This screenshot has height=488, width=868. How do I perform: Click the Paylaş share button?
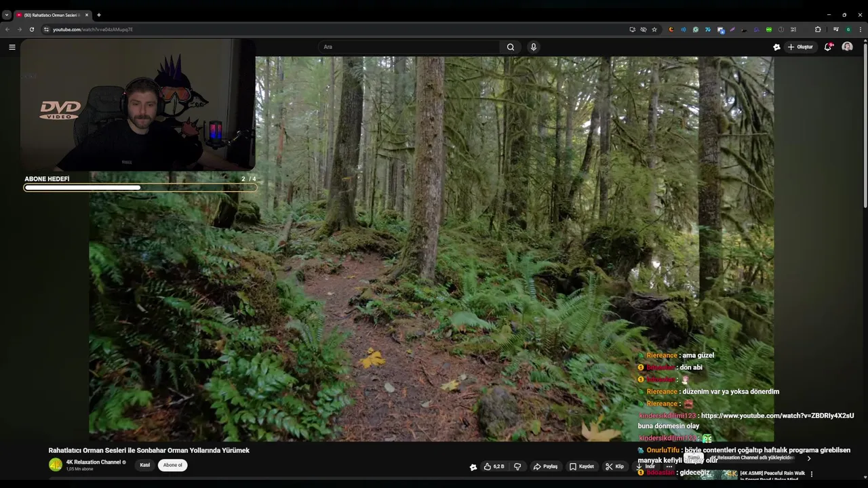click(x=545, y=466)
